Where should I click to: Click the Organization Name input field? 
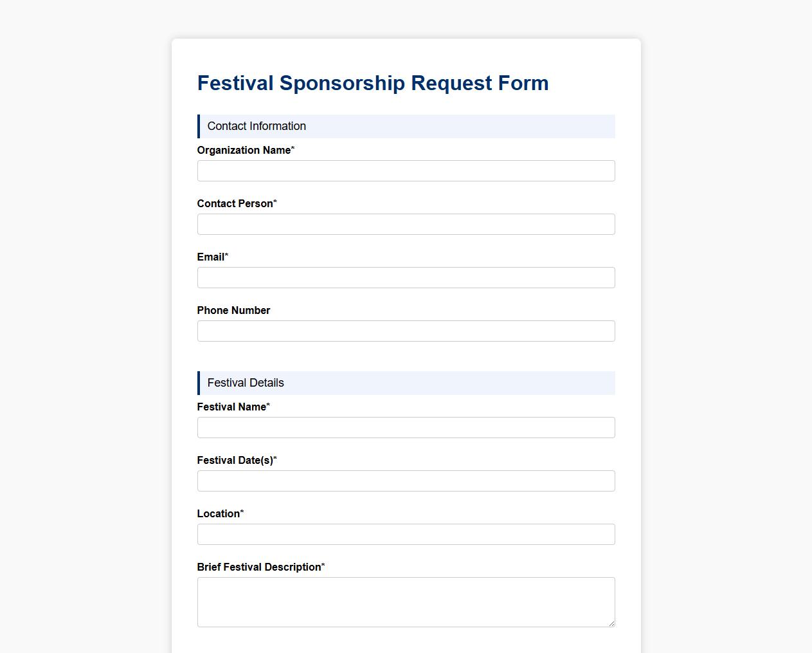pos(406,170)
